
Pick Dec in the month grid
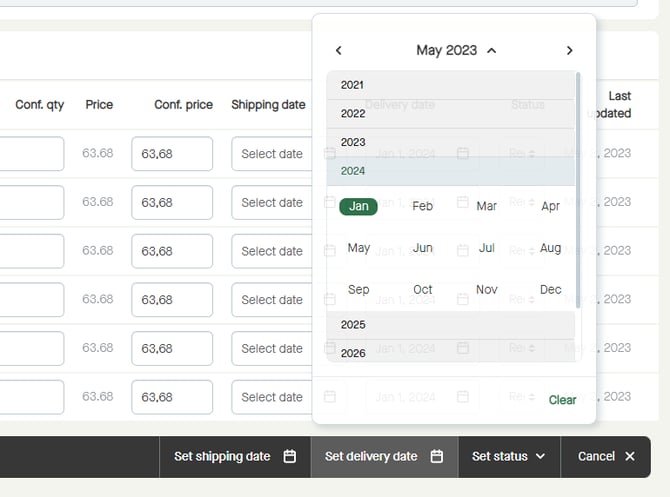(x=550, y=290)
